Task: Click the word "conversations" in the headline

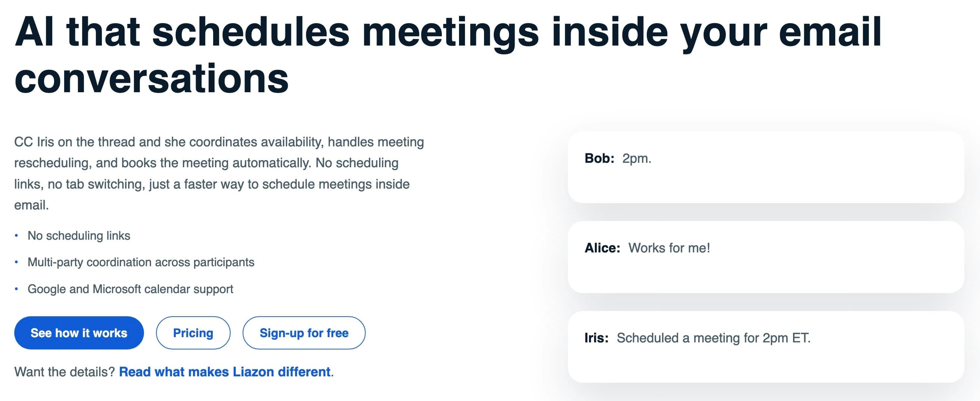Action: coord(151,79)
